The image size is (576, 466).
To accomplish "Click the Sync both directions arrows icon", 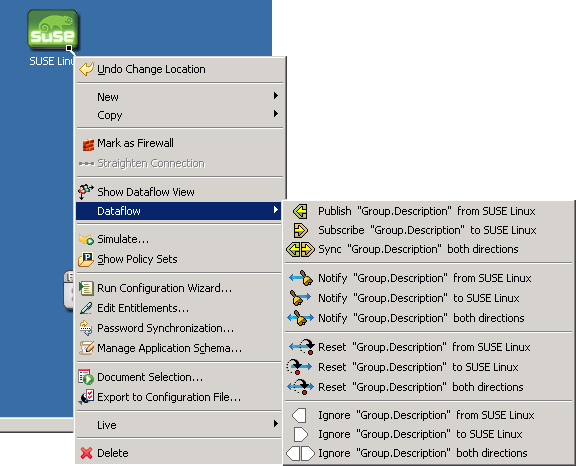I will tap(300, 250).
